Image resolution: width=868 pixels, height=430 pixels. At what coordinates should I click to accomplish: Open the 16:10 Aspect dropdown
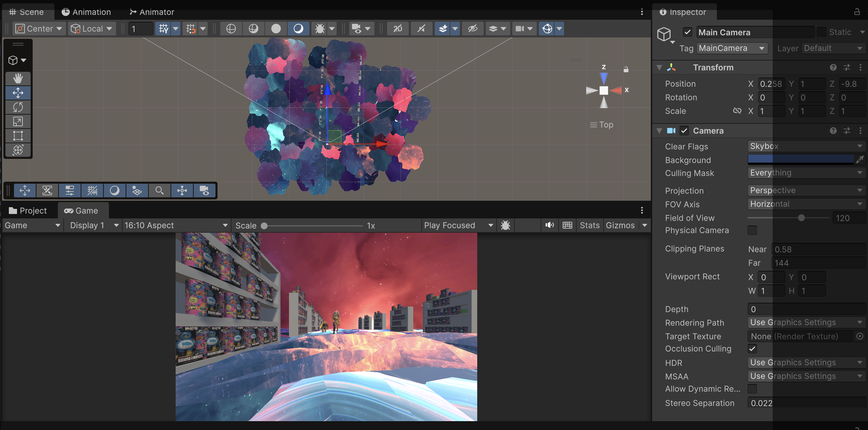(176, 225)
